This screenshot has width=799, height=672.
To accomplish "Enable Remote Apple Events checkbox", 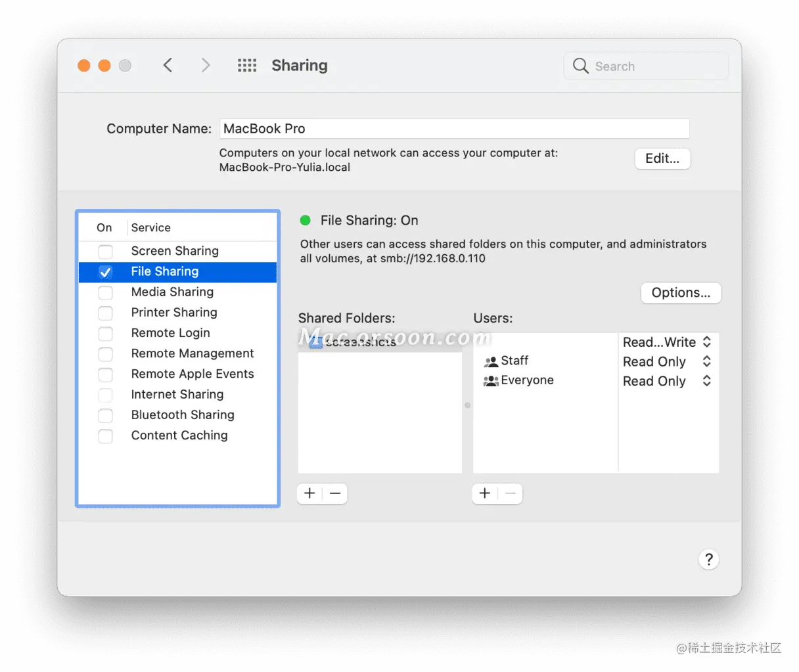I will [105, 374].
